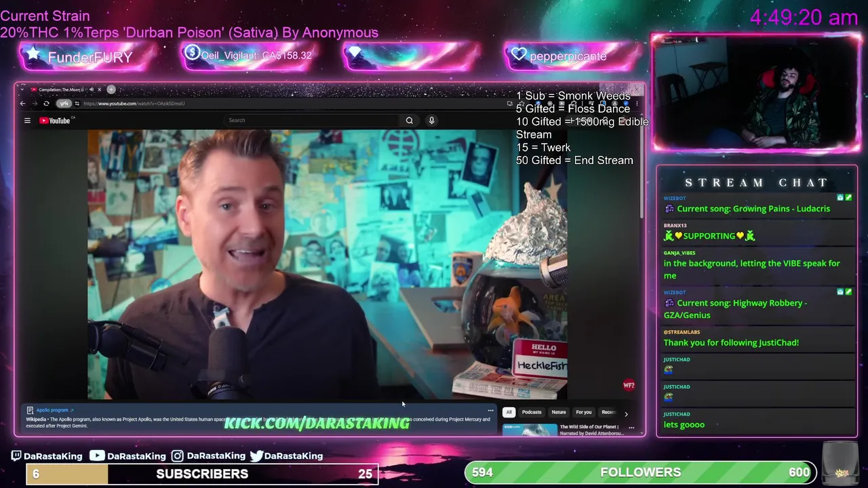Open The Wild Side of Our Planet video thumbnail
The height and width of the screenshot is (488, 868).
[530, 430]
